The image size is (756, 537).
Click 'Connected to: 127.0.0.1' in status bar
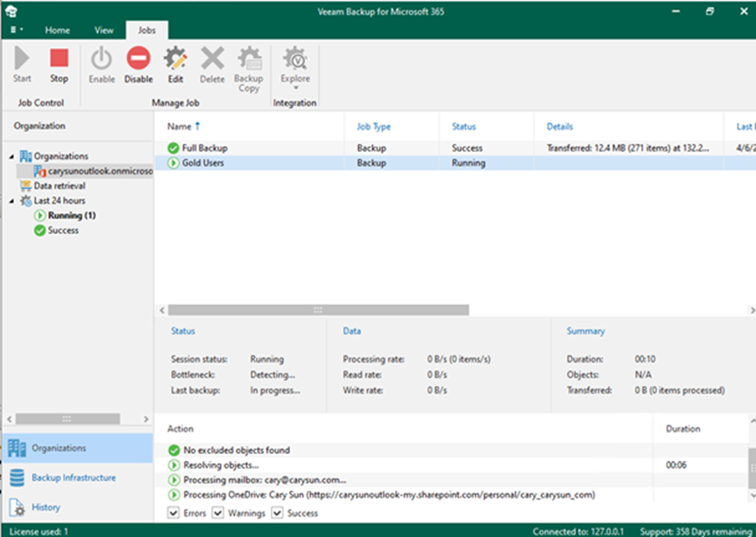[578, 531]
